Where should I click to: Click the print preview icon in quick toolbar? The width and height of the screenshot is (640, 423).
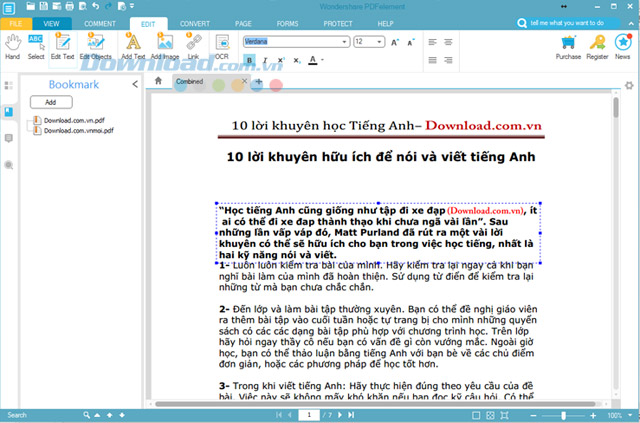83,6
